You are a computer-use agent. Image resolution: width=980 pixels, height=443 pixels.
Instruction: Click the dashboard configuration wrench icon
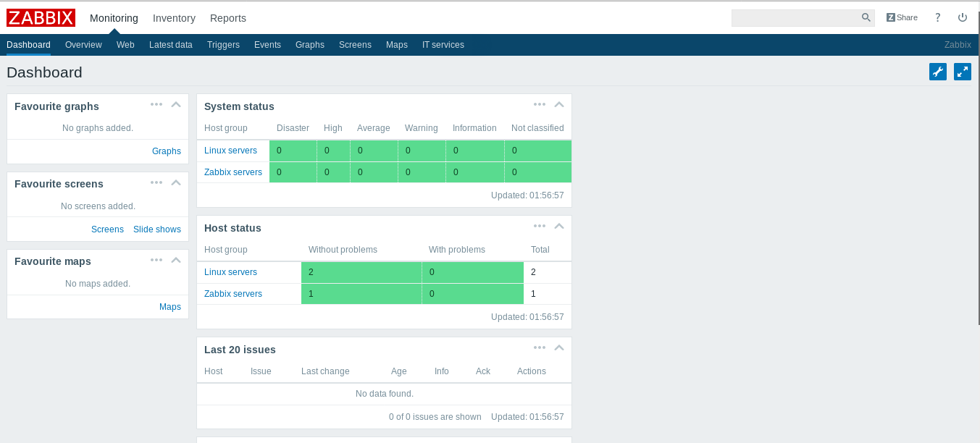point(937,72)
